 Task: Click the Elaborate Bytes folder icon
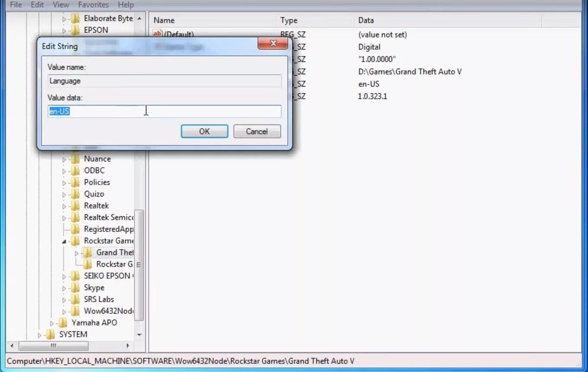point(75,18)
